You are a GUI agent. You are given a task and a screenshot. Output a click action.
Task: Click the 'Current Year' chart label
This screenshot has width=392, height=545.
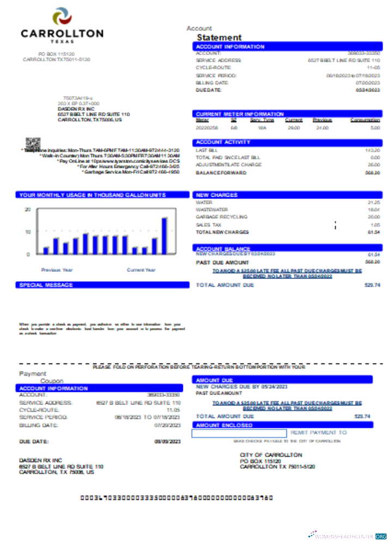[141, 270]
